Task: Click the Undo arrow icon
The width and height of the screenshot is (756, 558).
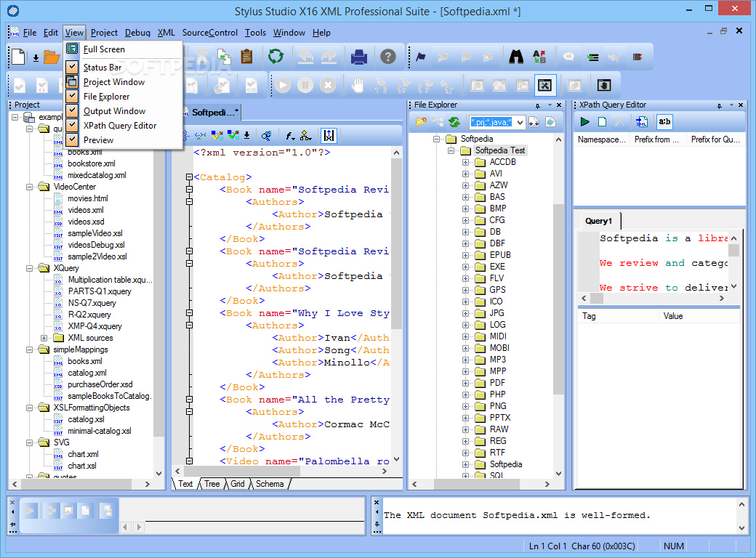Action: 305,57
